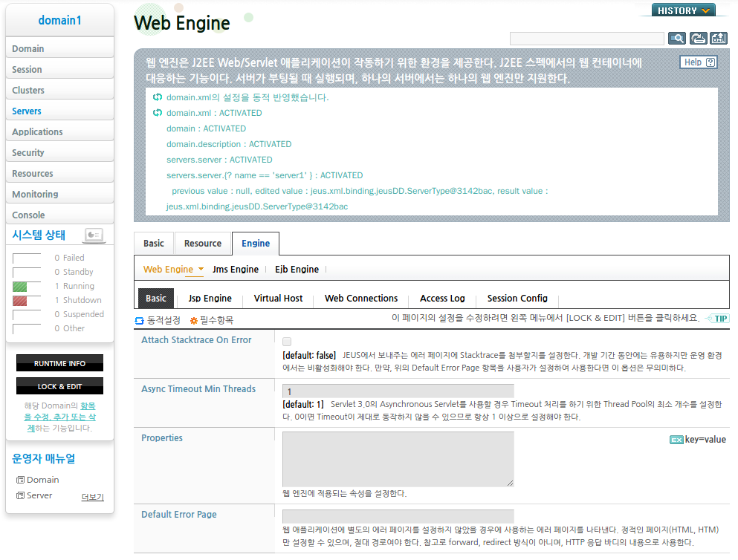Click the sync icon beside 'domain.xml : ACTIVATED'
The image size is (738, 560).
158,113
